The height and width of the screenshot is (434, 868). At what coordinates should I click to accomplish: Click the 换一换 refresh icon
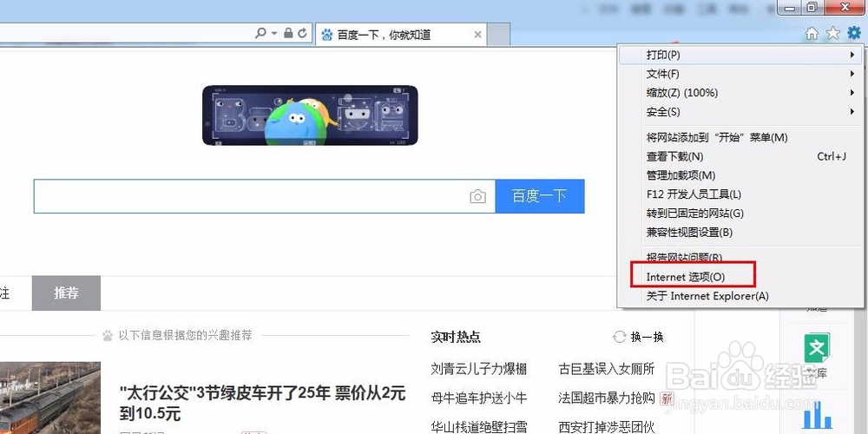[x=620, y=337]
